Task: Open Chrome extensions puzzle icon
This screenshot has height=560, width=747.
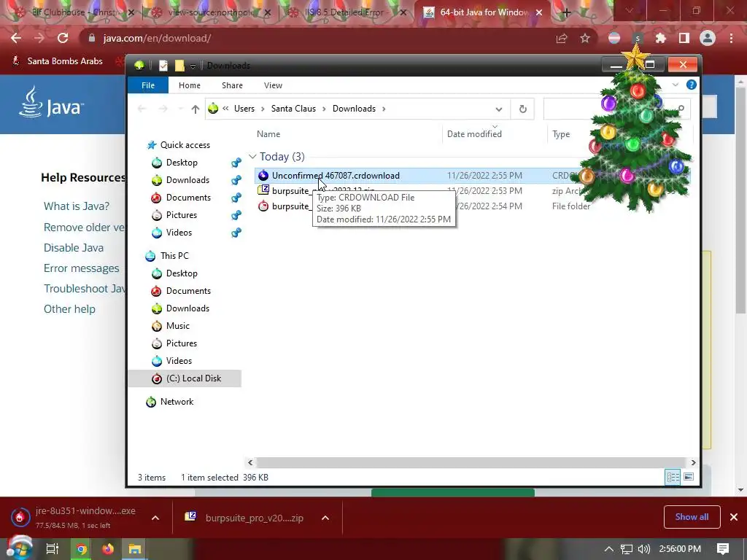Action: point(660,38)
